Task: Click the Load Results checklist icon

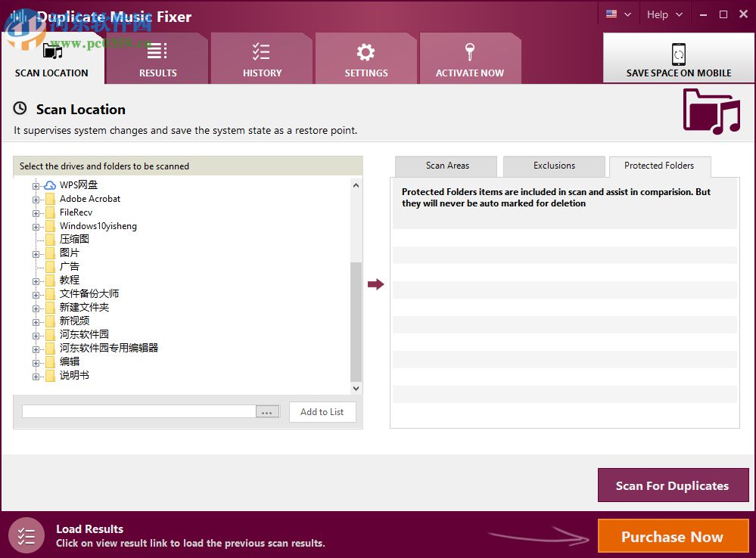Action: coord(26,535)
